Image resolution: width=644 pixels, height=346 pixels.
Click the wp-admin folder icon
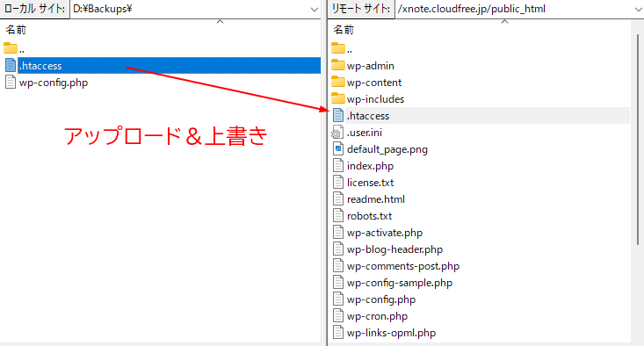[338, 65]
